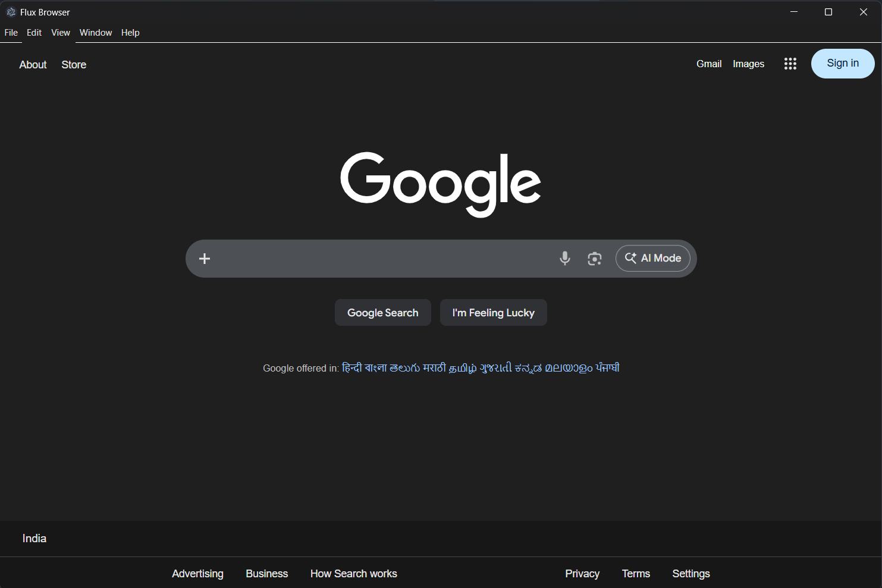
Task: Open Settings in the page footer
Action: [x=690, y=574]
